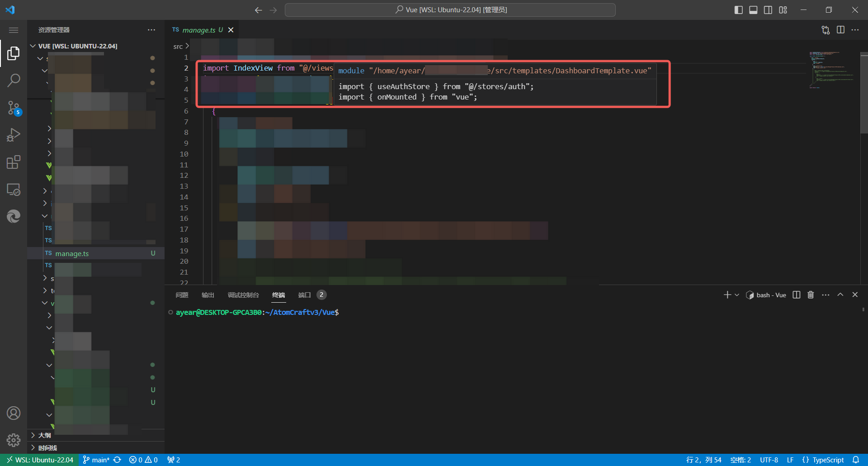The height and width of the screenshot is (466, 868).
Task: Split the terminal pane
Action: click(797, 295)
